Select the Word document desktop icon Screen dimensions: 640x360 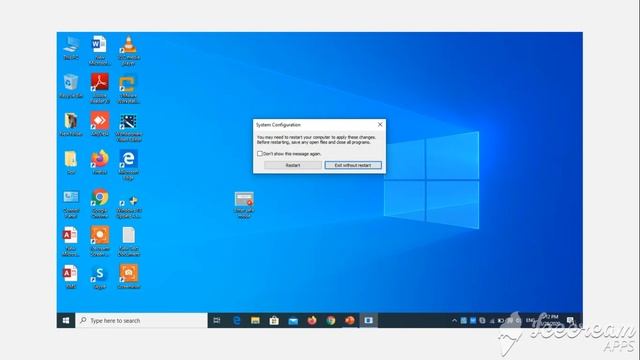click(100, 50)
